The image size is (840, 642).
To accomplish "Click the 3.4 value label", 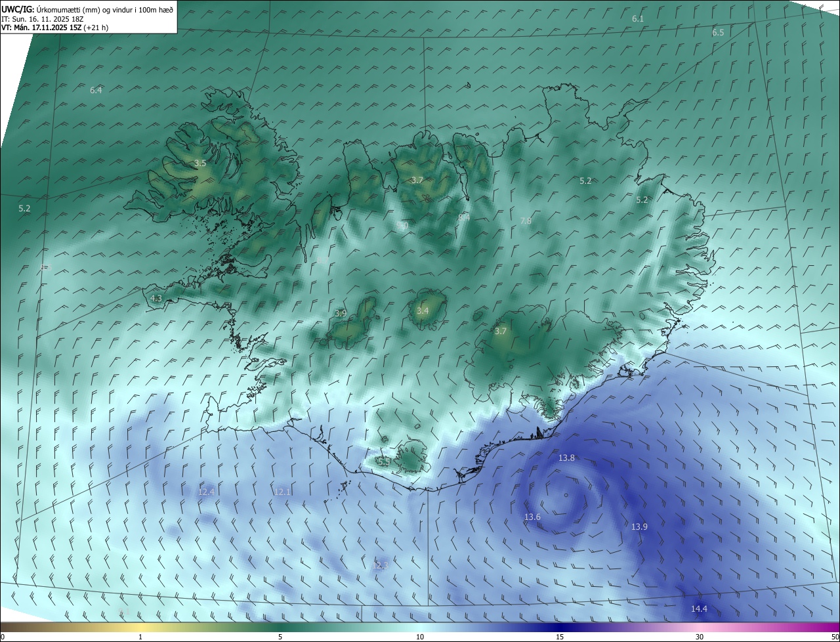I will click(423, 310).
